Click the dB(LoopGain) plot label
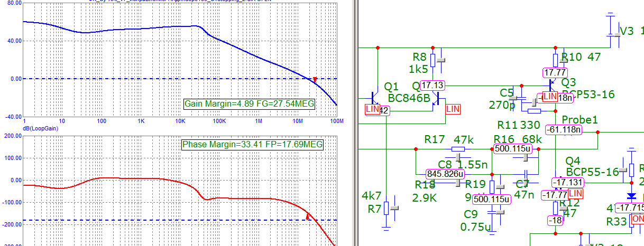The width and height of the screenshot is (644, 246). [41, 128]
